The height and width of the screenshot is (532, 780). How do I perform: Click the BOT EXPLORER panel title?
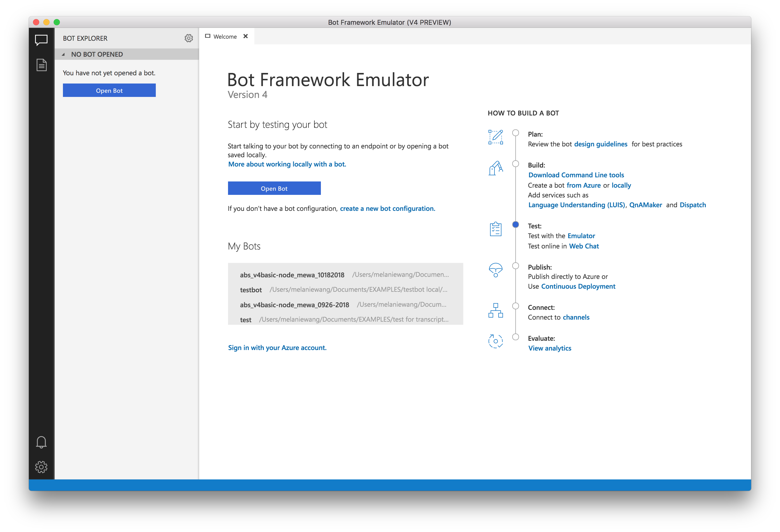(x=85, y=38)
